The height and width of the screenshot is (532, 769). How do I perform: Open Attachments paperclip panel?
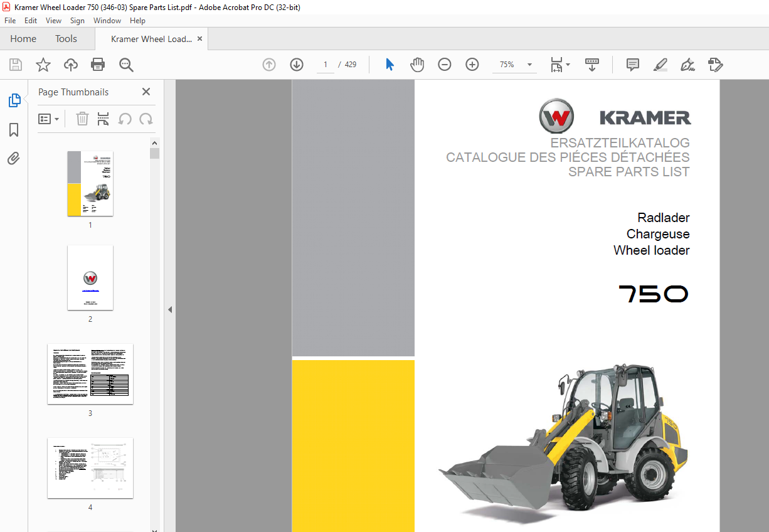point(14,159)
